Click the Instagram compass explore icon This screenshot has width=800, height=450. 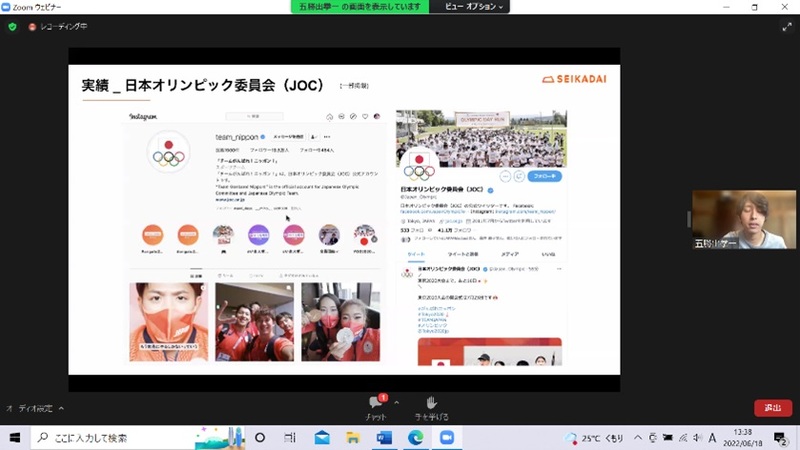pyautogui.click(x=353, y=116)
